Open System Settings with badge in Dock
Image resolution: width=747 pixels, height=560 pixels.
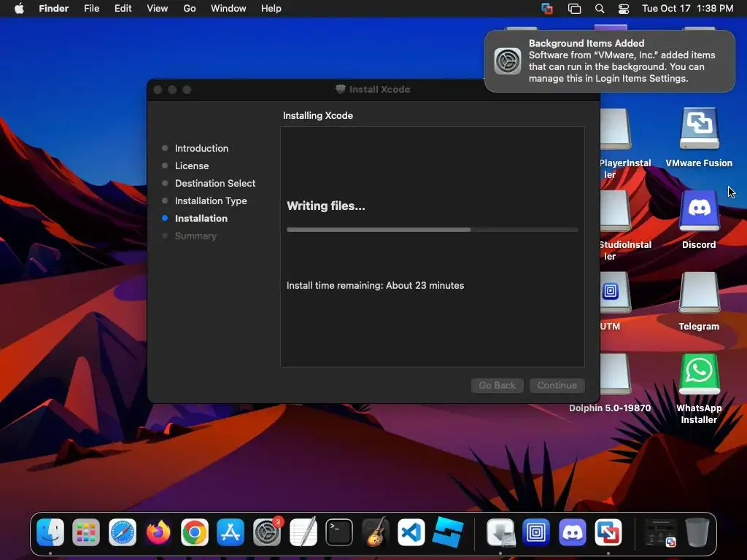click(267, 532)
